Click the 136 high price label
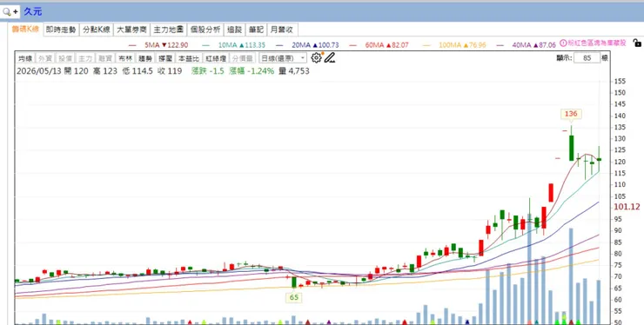644x325 pixels. (571, 114)
